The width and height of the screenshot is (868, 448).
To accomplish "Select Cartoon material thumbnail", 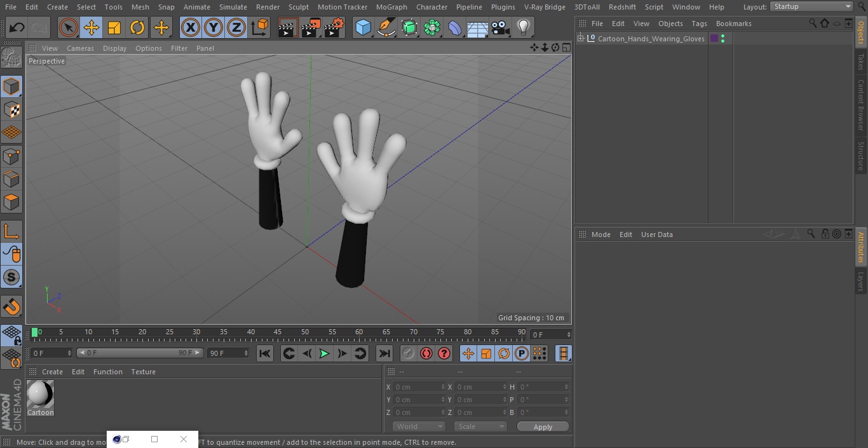I will (40, 395).
